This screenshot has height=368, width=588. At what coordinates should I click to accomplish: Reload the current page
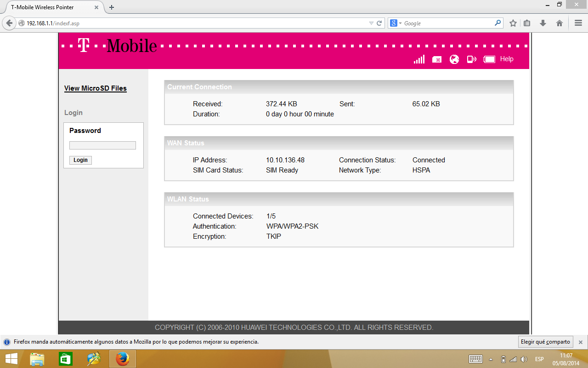[379, 23]
